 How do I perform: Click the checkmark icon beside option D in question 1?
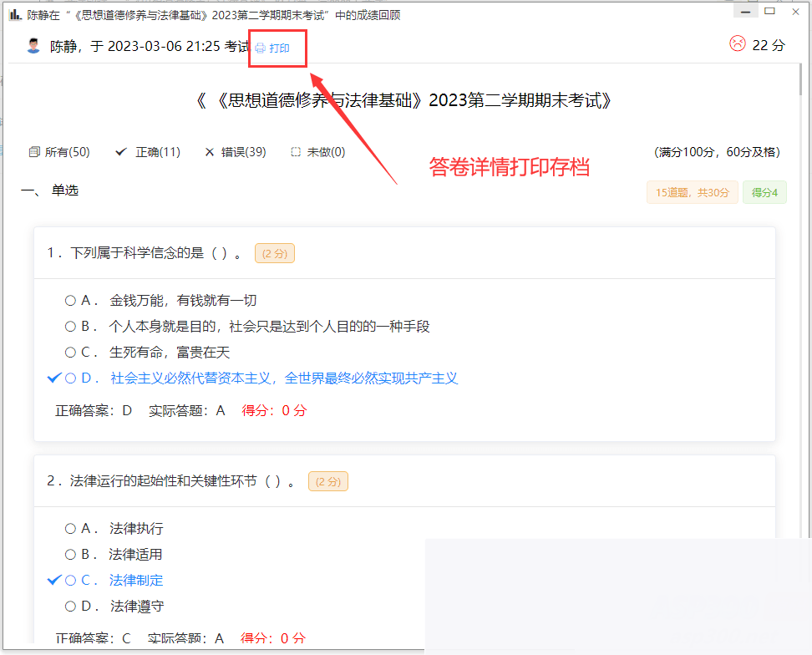point(53,378)
